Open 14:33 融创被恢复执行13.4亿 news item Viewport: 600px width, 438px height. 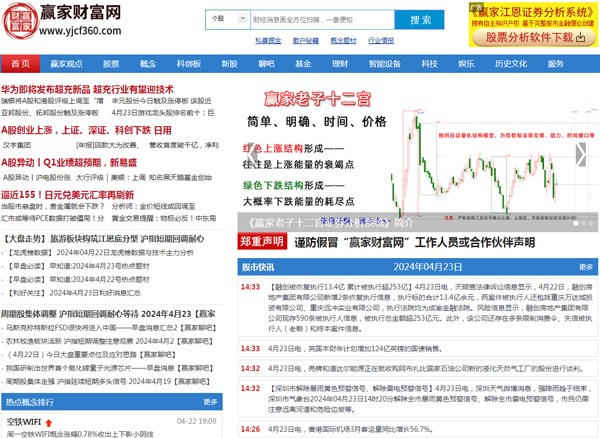click(417, 308)
